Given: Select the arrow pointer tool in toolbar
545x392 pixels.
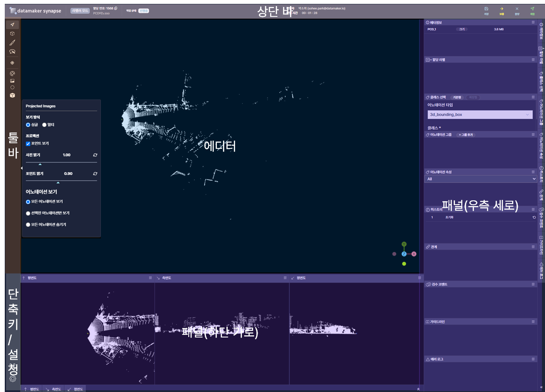Looking at the screenshot, I should [13, 24].
